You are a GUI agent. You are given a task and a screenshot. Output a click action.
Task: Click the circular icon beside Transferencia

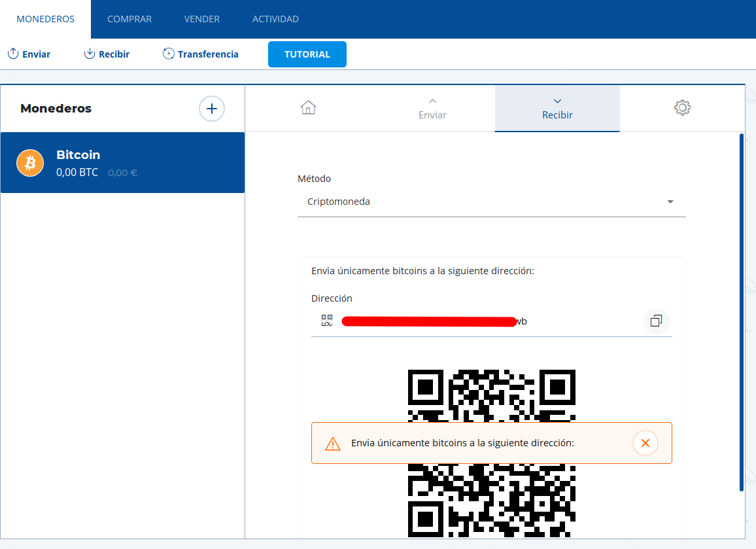(168, 54)
